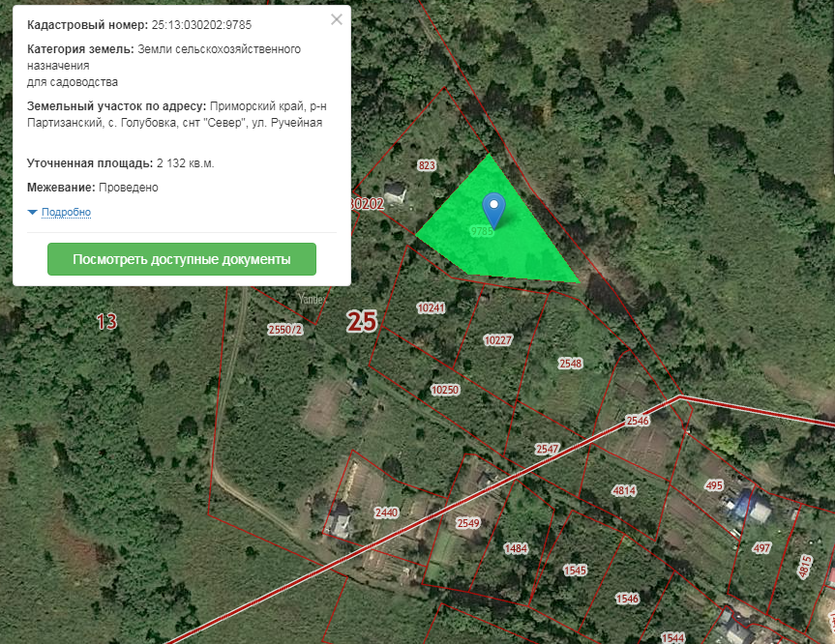Click parcel label 495
Image resolution: width=835 pixels, height=644 pixels.
coord(714,485)
